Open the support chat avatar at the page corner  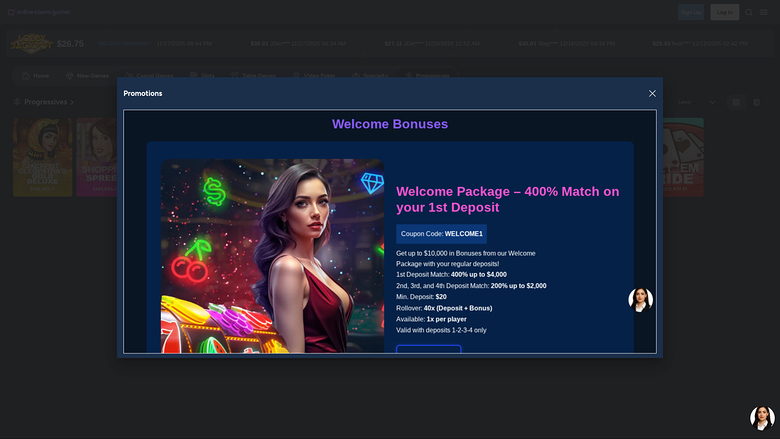coord(762,418)
